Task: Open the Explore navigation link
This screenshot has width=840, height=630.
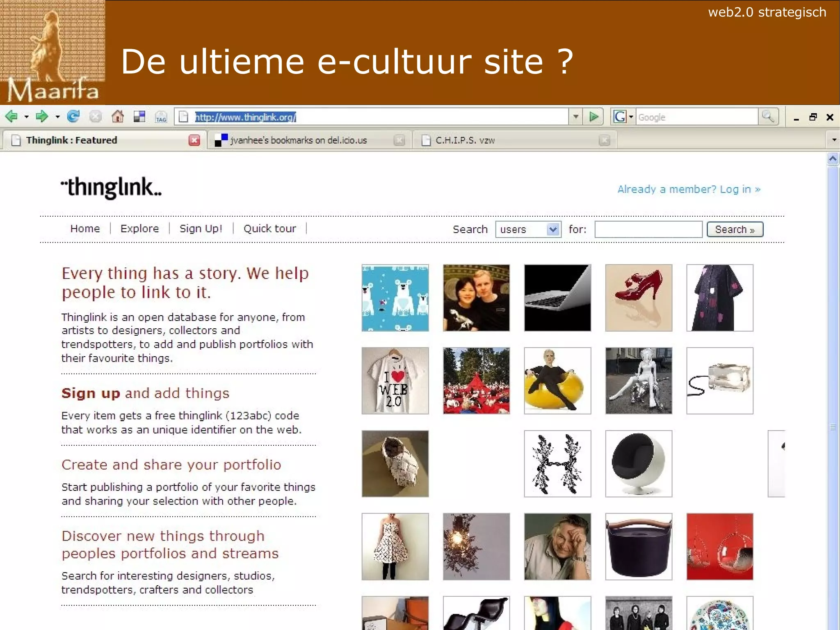Action: pos(139,229)
